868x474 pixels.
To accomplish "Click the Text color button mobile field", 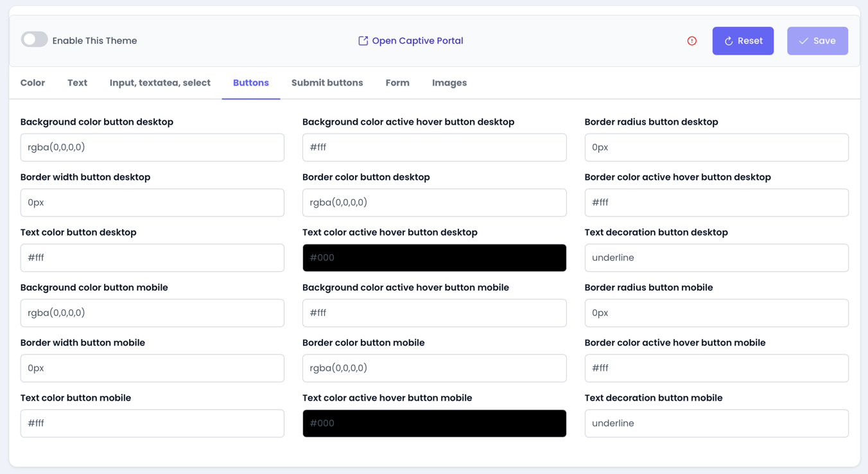I will point(152,423).
